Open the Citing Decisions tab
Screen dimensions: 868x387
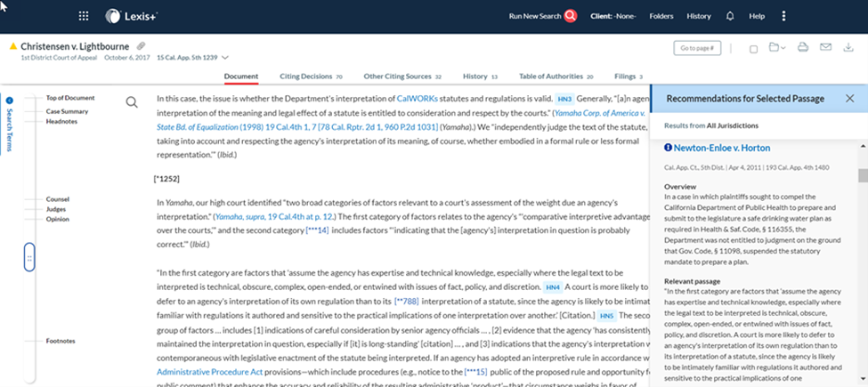311,77
